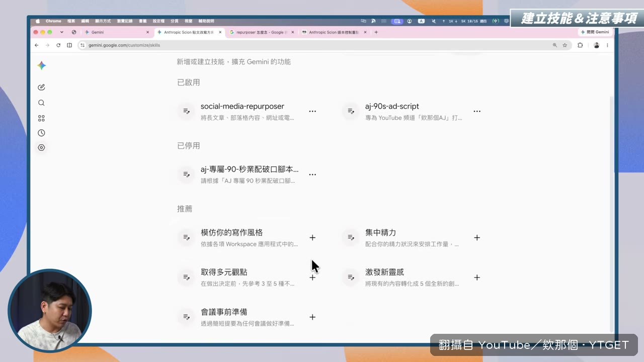Add the 會議事前準備 skill
The width and height of the screenshot is (644, 362).
pyautogui.click(x=312, y=317)
